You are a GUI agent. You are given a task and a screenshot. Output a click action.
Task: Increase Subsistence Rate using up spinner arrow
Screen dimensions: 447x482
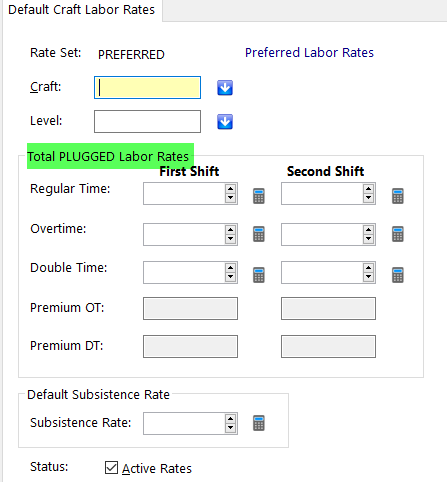click(230, 419)
